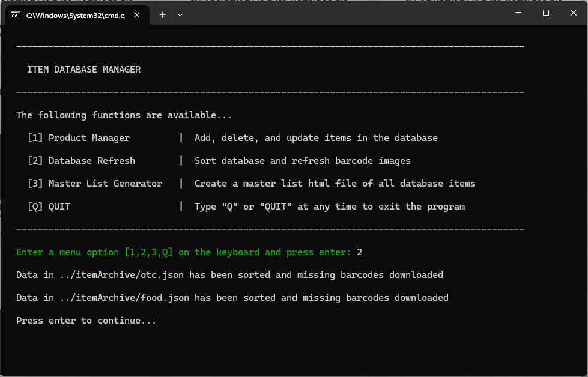Image resolution: width=588 pixels, height=377 pixels.
Task: Click the 'Sort database and refresh barcode images' description
Action: coord(302,161)
